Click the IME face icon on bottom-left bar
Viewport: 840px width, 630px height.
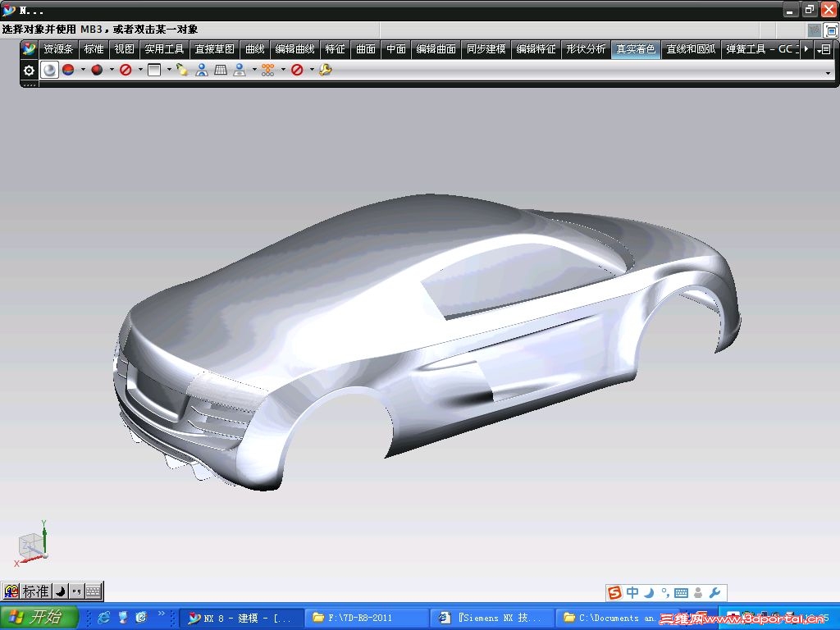pos(11,591)
